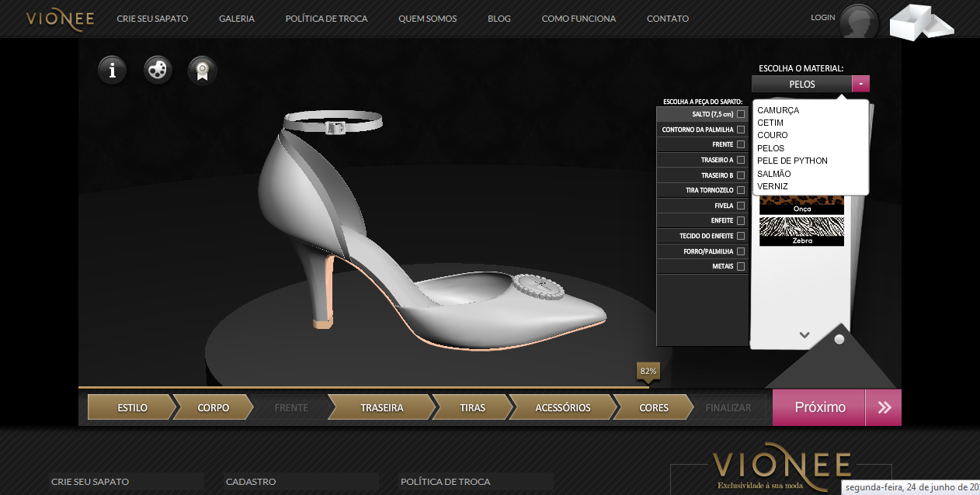Image resolution: width=980 pixels, height=495 pixels.
Task: Click the 82% progress marker
Action: point(648,372)
